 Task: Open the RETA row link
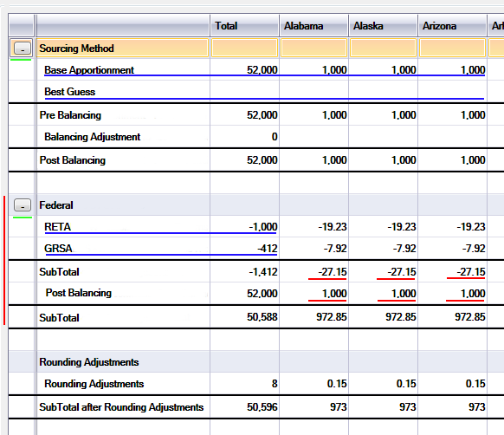click(57, 227)
